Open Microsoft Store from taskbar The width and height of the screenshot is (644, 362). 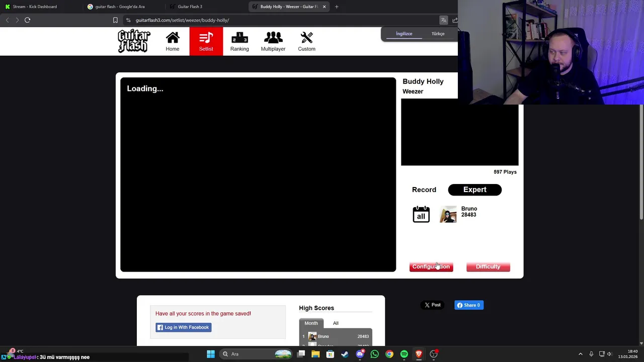(330, 354)
